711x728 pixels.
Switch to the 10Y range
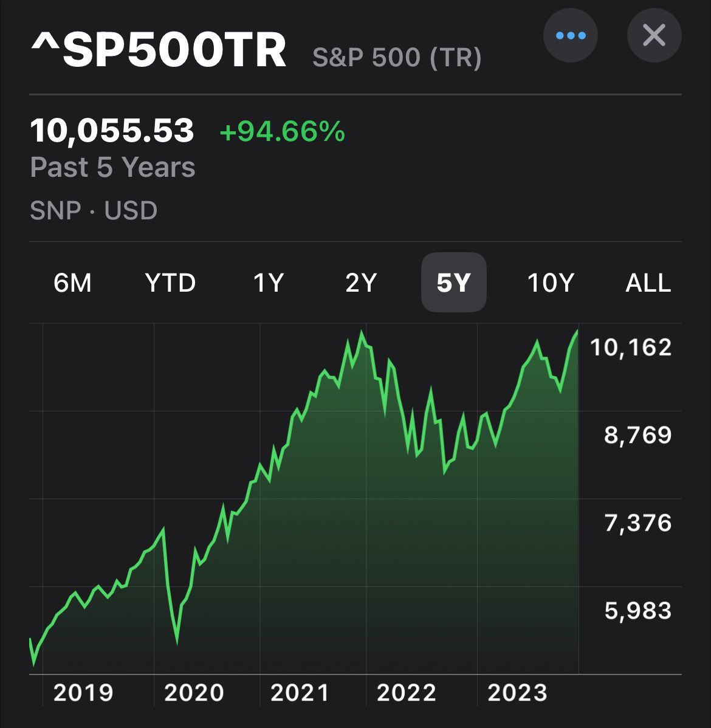(x=550, y=283)
